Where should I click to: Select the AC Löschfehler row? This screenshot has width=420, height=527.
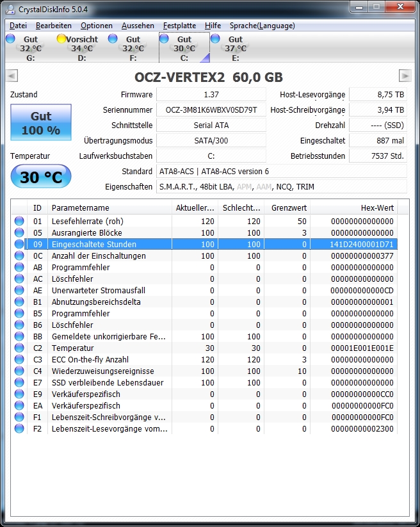pyautogui.click(x=205, y=279)
